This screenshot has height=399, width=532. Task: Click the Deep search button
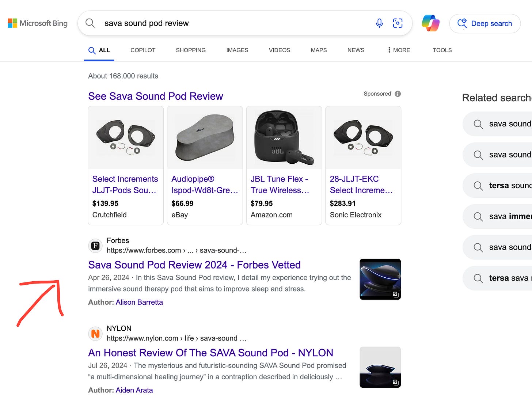pos(485,23)
